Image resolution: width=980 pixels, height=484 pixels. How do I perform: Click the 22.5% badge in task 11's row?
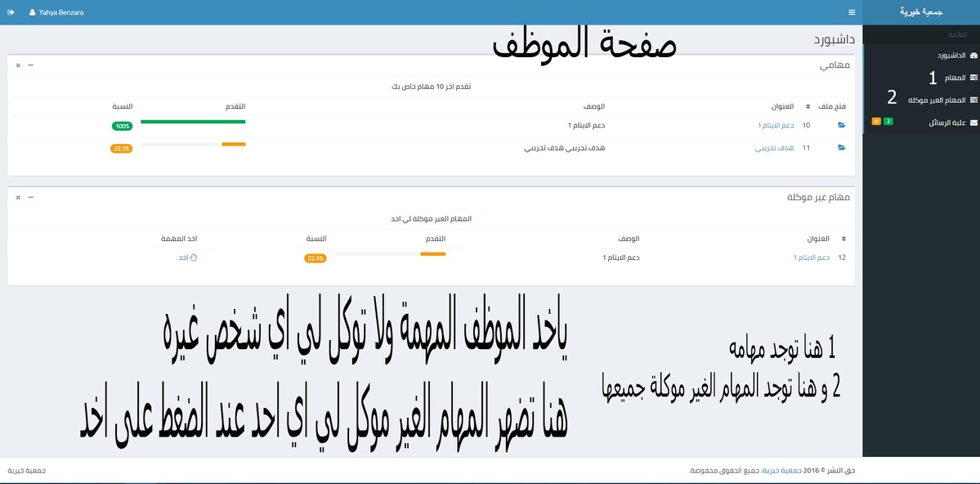click(x=121, y=149)
